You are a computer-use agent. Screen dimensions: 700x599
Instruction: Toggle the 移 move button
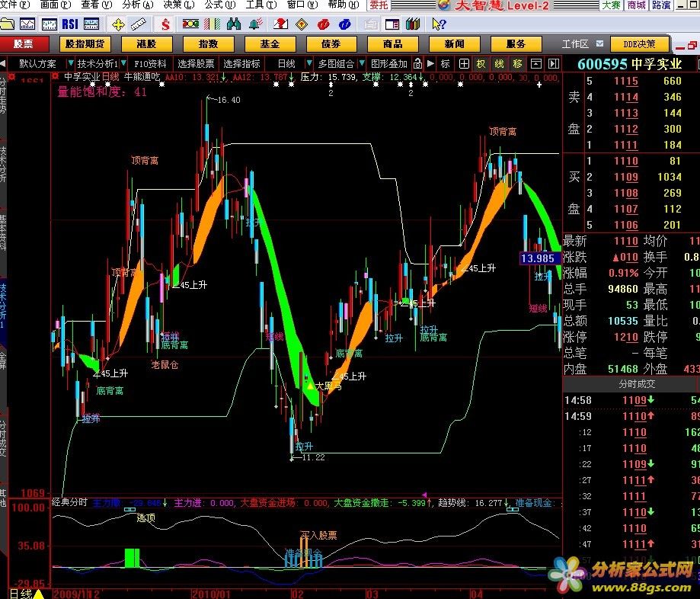[517, 63]
